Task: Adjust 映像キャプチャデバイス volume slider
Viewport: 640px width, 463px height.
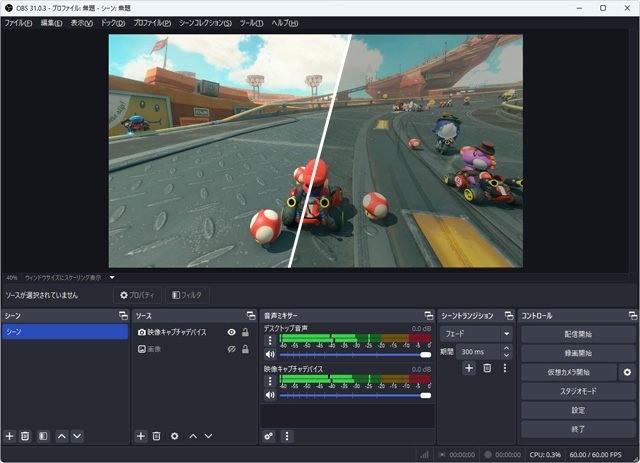Action: 355,395
